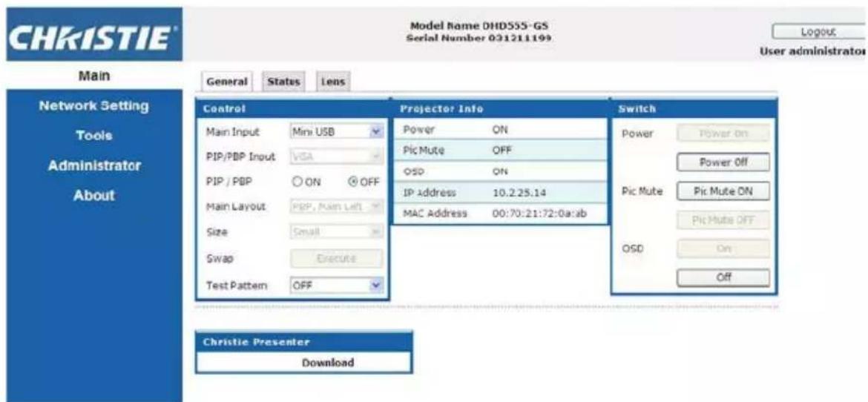Click the OSD Off button

[x=723, y=278]
